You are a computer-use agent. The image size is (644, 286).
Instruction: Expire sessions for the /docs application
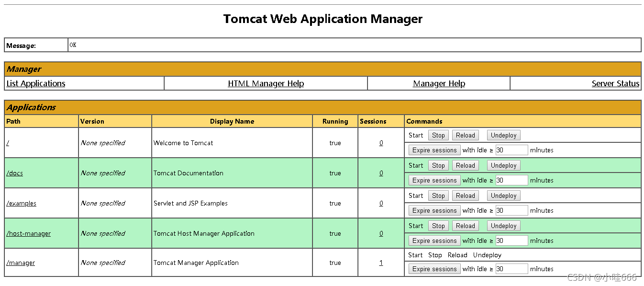pos(434,180)
